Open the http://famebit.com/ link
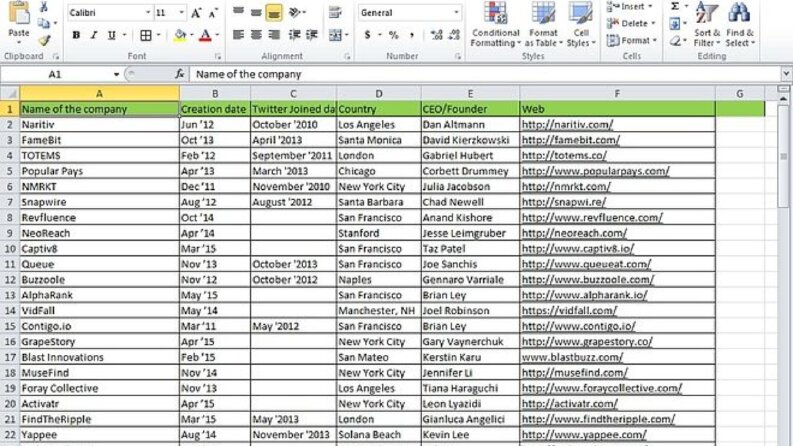The height and width of the screenshot is (446, 793). point(570,140)
